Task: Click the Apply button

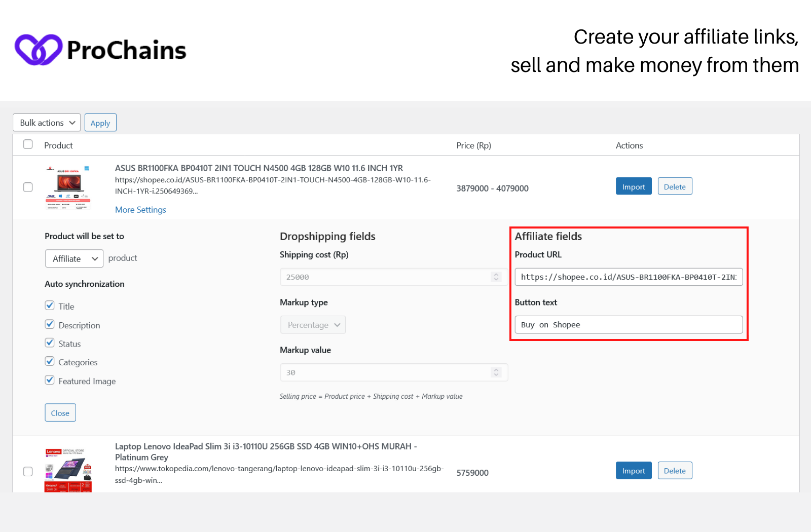Action: [x=100, y=123]
